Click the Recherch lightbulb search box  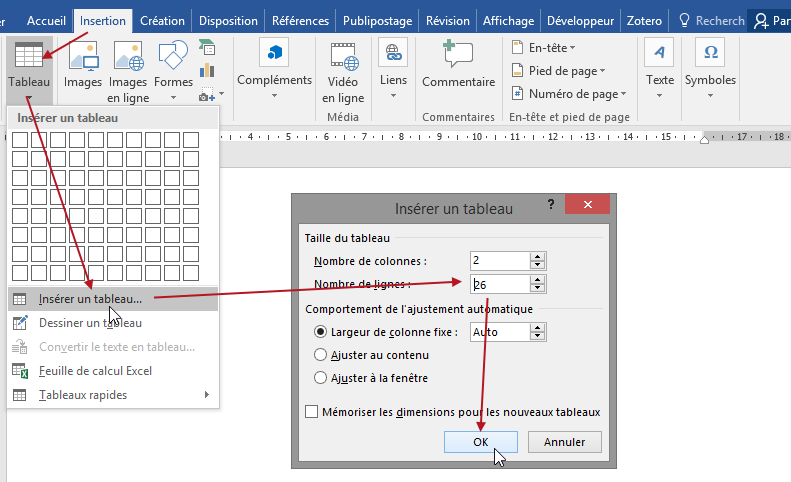[x=712, y=21]
